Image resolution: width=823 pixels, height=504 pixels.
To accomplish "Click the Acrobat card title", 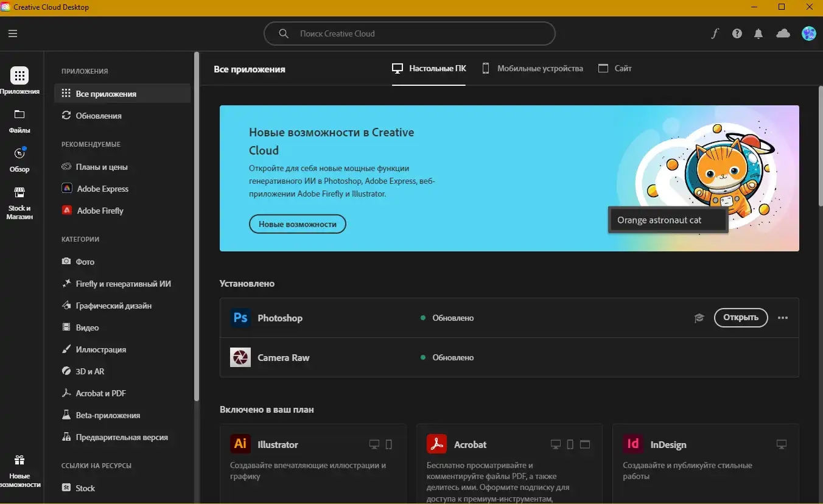I will pyautogui.click(x=471, y=444).
